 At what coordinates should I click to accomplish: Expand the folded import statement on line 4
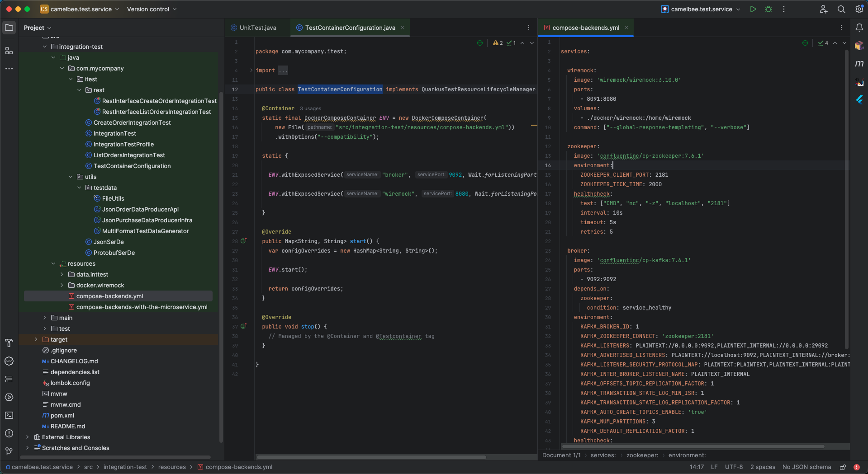(283, 70)
